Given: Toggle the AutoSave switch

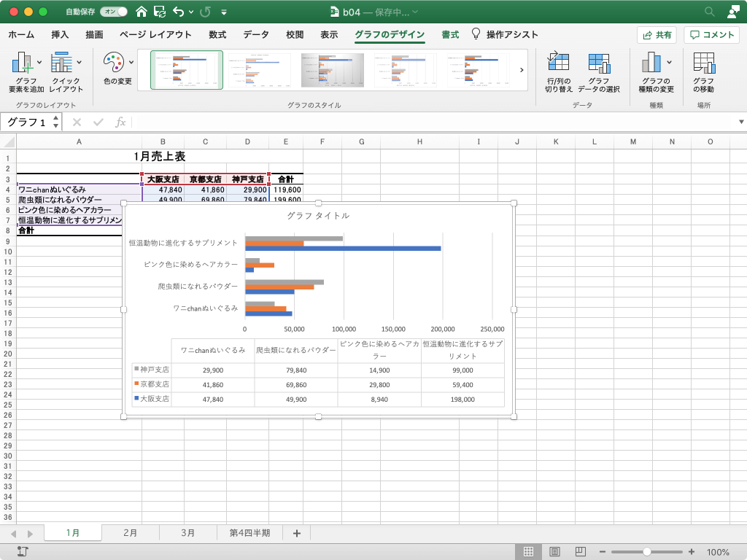Looking at the screenshot, I should tap(113, 12).
